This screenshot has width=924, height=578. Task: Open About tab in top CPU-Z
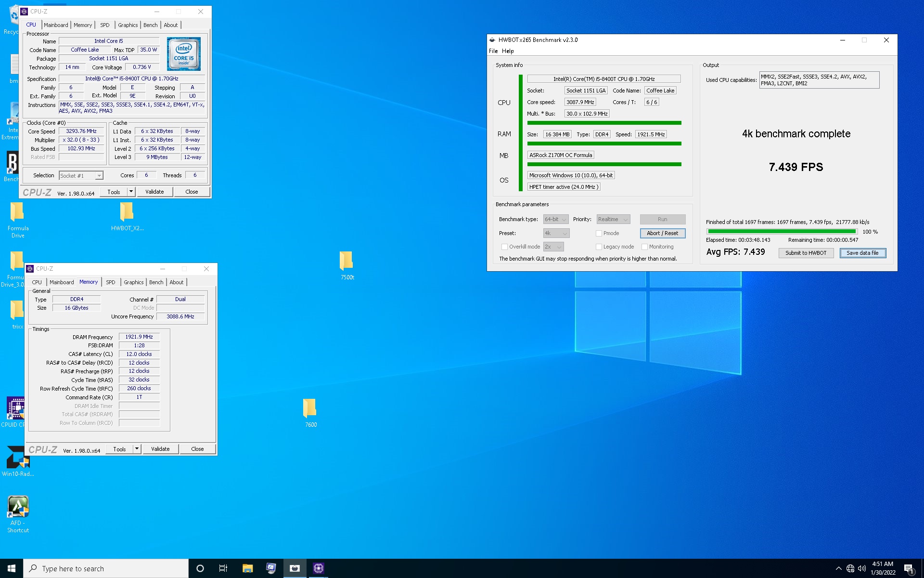(x=171, y=25)
